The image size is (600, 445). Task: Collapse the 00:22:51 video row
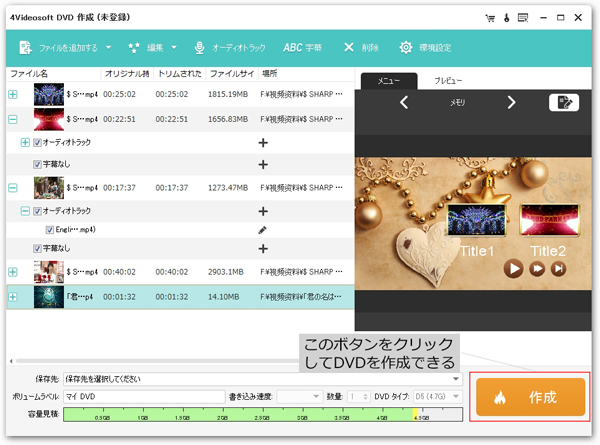[x=13, y=119]
